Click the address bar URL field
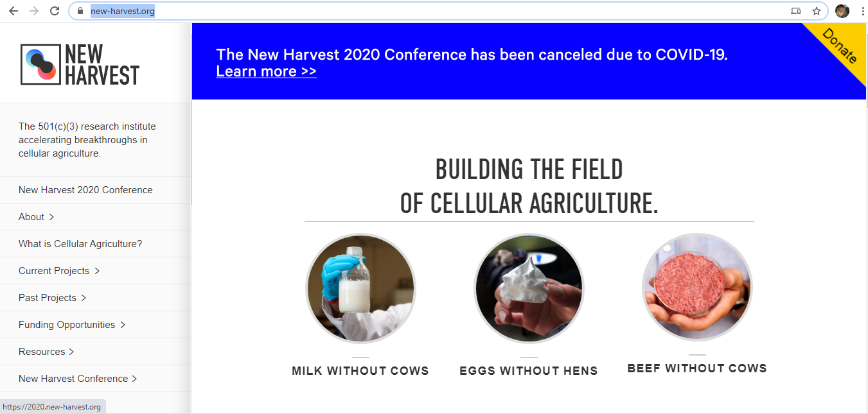Viewport: 868px width, 414px height. click(x=437, y=11)
